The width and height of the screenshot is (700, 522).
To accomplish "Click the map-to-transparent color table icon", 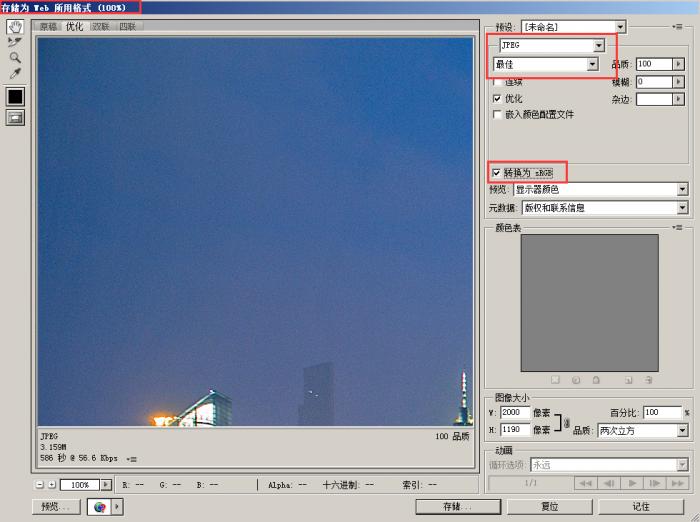I will click(x=555, y=380).
